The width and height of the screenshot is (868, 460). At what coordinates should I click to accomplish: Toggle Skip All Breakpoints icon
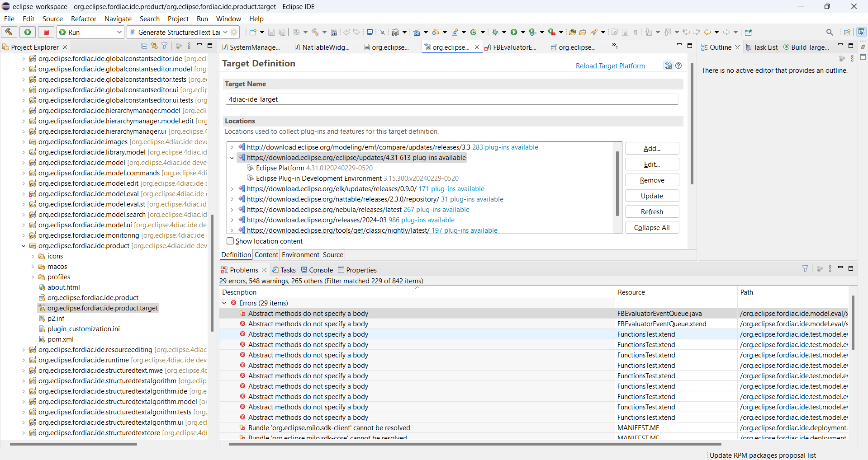coord(382,32)
